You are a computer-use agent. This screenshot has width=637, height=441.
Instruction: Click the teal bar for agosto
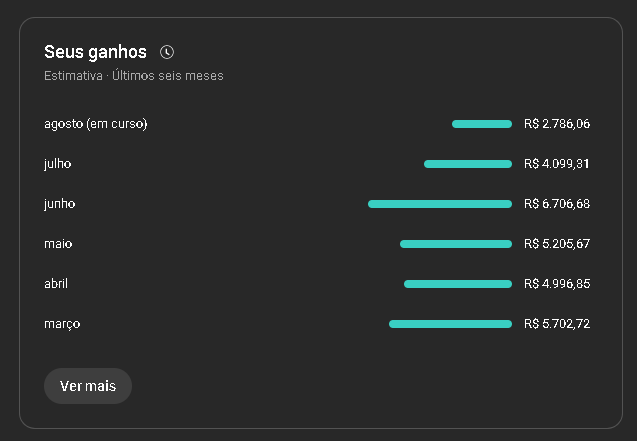tap(481, 124)
